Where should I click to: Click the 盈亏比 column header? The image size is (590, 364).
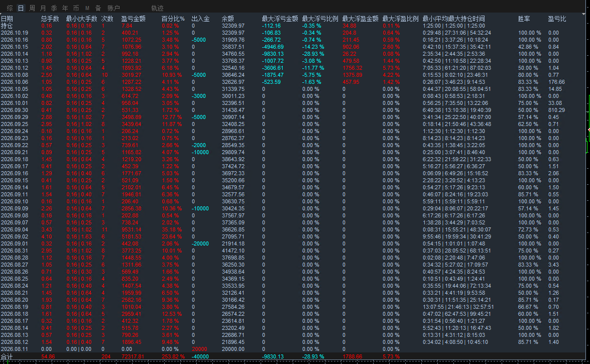pos(557,19)
